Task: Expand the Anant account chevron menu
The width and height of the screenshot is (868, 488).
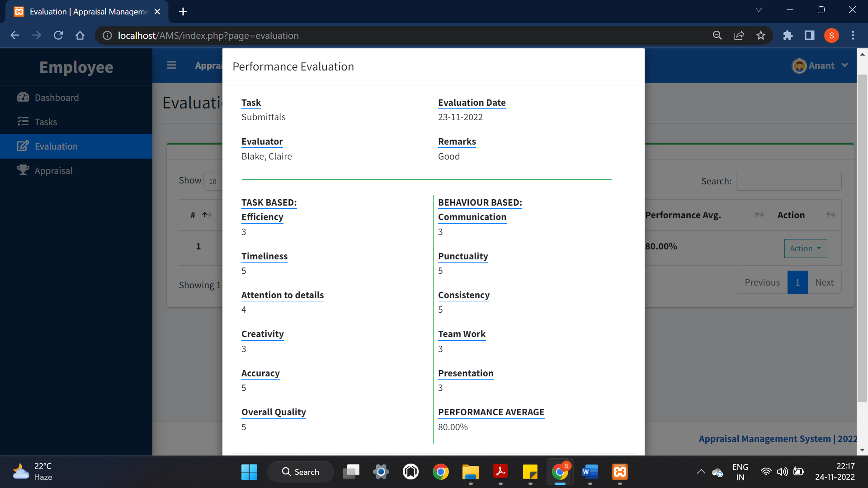Action: 844,66
